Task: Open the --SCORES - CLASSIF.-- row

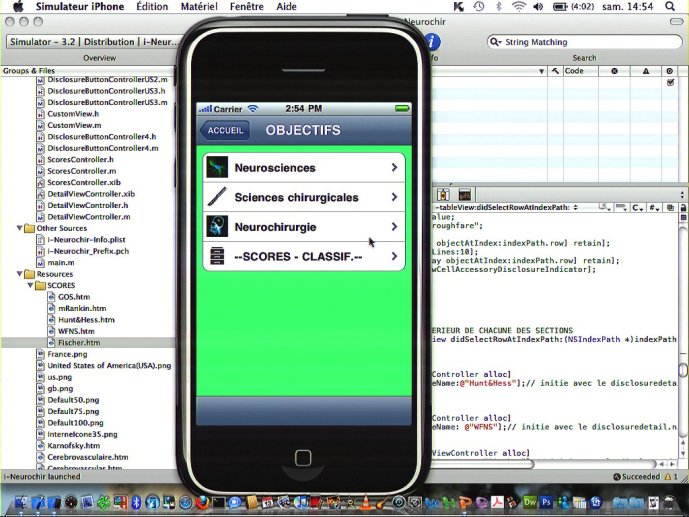Action: click(x=304, y=256)
